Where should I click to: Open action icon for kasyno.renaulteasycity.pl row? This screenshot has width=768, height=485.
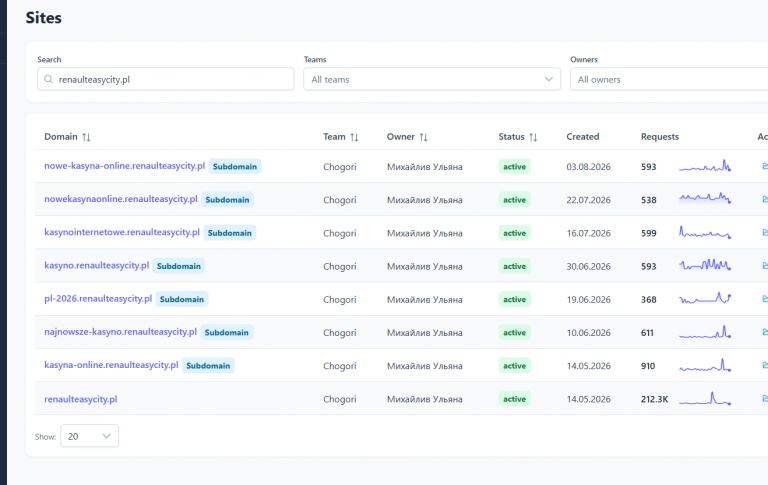765,266
